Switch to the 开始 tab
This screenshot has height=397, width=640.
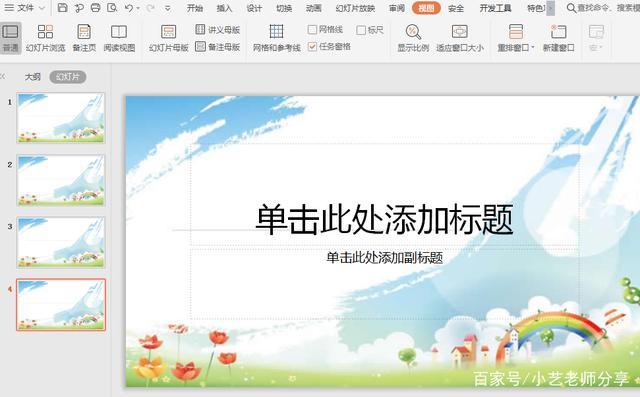click(x=195, y=8)
